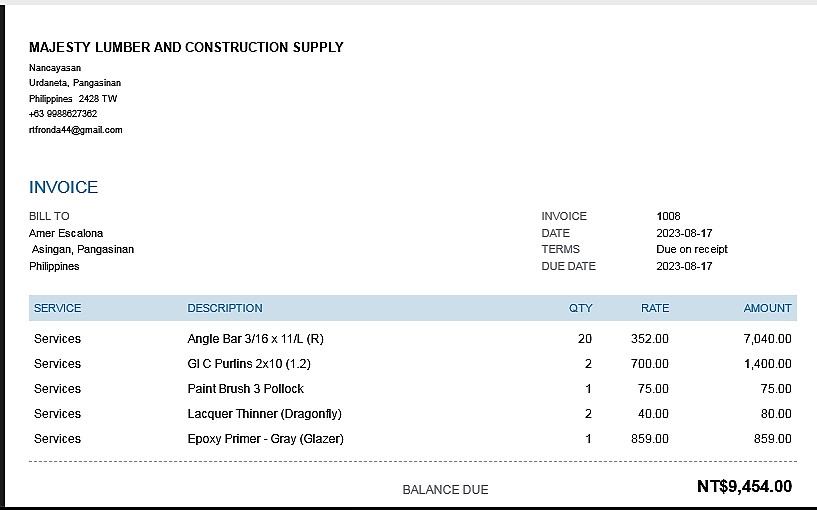
Task: Select the blue INVOICE title
Action: point(64,187)
